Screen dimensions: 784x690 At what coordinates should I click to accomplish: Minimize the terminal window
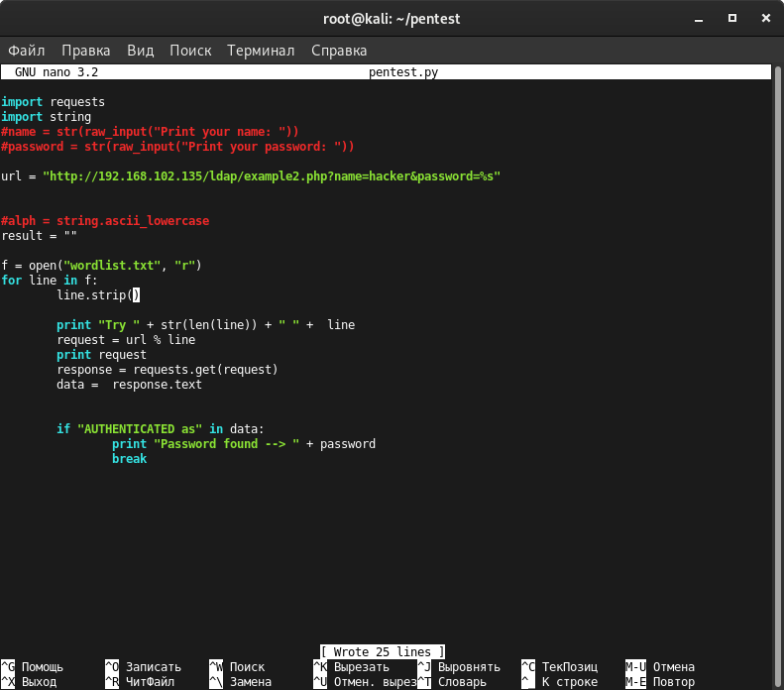coord(699,19)
